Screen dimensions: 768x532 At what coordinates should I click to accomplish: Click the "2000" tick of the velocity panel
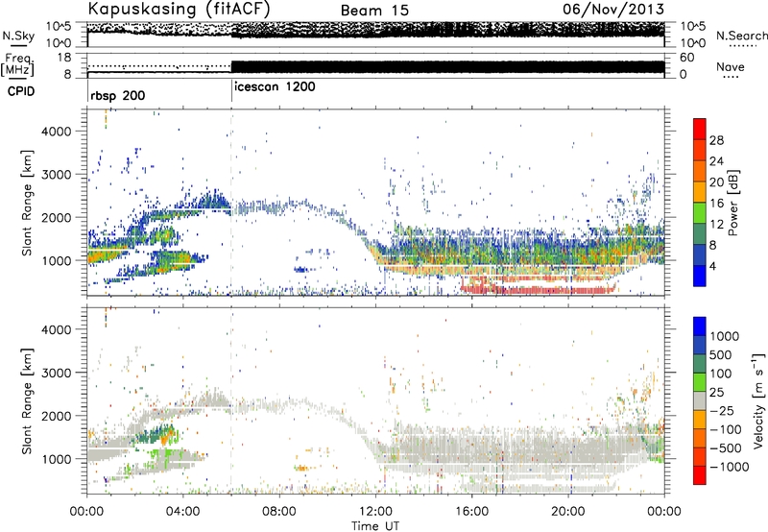[56, 416]
